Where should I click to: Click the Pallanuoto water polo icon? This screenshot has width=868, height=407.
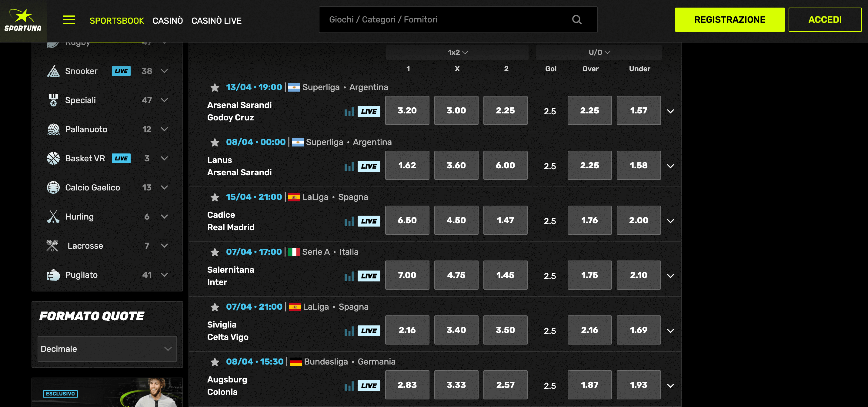(x=53, y=129)
